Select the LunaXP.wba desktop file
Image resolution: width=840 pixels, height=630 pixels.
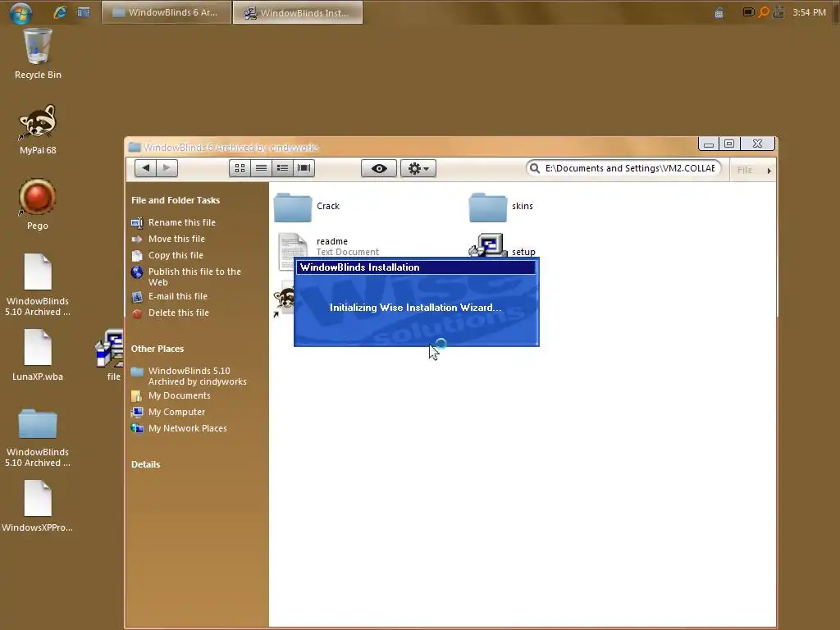(38, 355)
